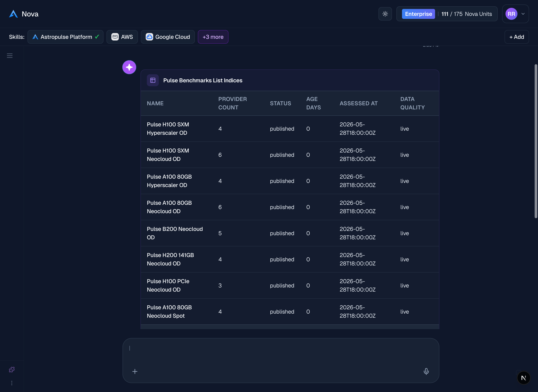The width and height of the screenshot is (538, 392).
Task: Open the puzzle-piece integrations icon
Action: (12, 370)
